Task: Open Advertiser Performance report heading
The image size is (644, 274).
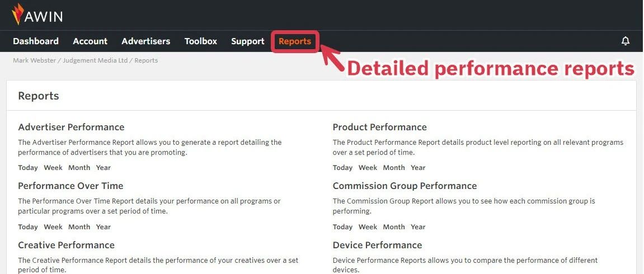Action: (71, 127)
